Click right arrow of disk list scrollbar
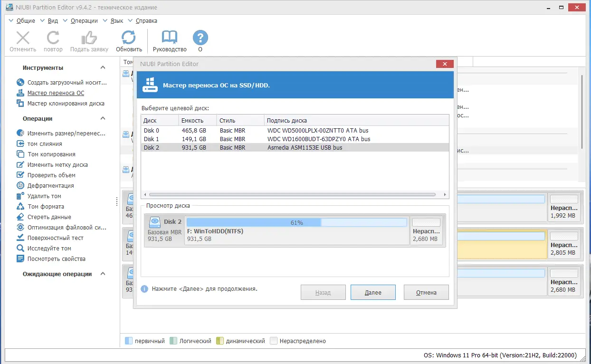 tap(445, 195)
